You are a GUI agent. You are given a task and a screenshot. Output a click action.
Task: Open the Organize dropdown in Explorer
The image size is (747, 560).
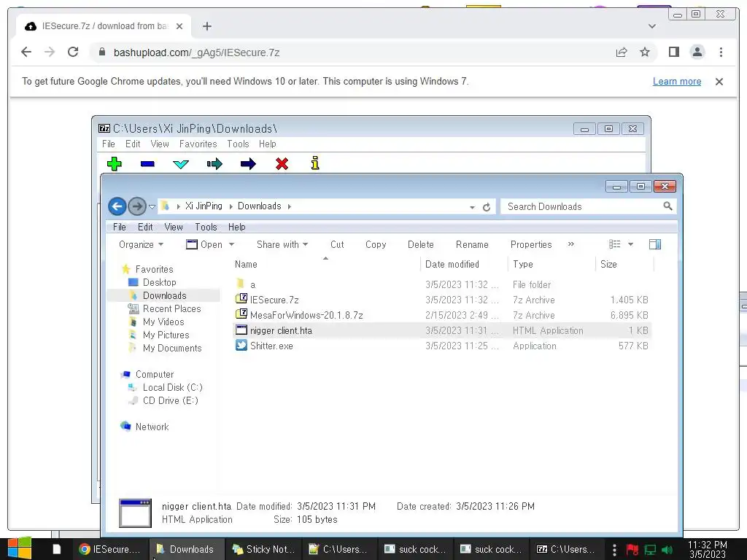[141, 244]
